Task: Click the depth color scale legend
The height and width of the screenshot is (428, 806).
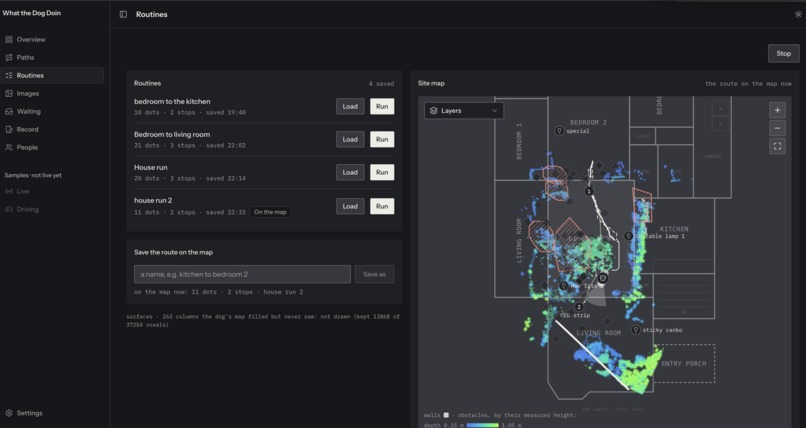Action: pos(483,425)
